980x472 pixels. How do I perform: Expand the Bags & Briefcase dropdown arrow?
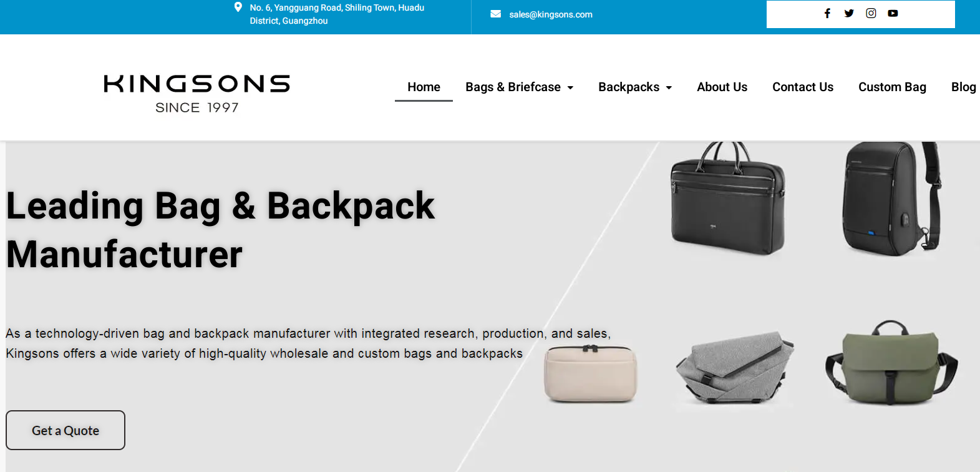click(570, 87)
